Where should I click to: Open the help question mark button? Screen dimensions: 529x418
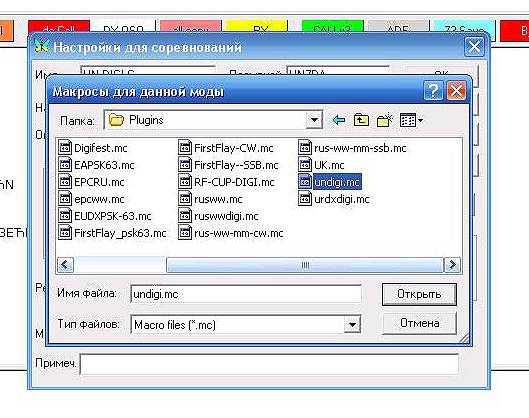click(433, 90)
